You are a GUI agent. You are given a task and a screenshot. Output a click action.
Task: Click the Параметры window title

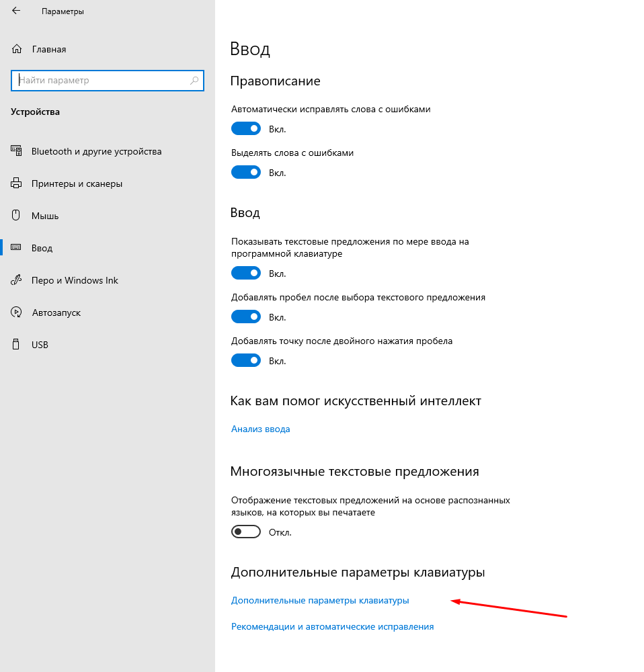(x=63, y=11)
